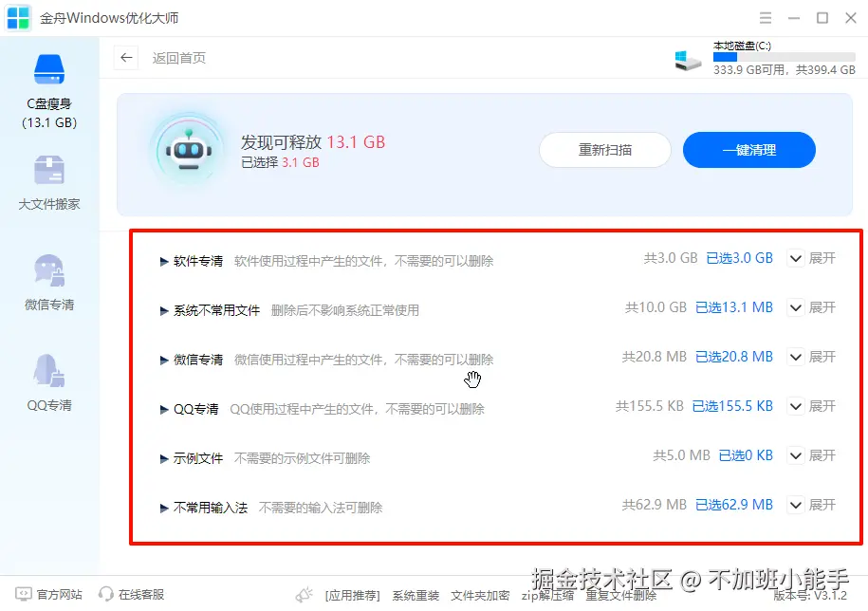Open 官方网站 link in footer
868x611 pixels.
coord(59,594)
